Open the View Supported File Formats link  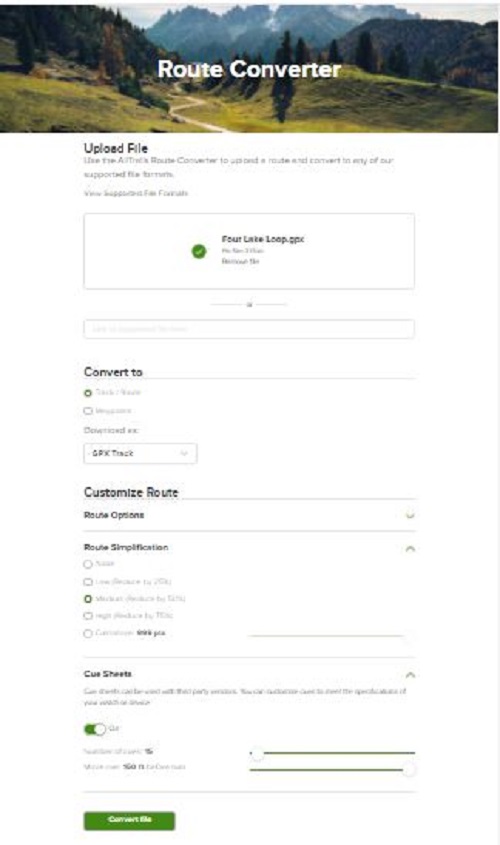pos(136,193)
